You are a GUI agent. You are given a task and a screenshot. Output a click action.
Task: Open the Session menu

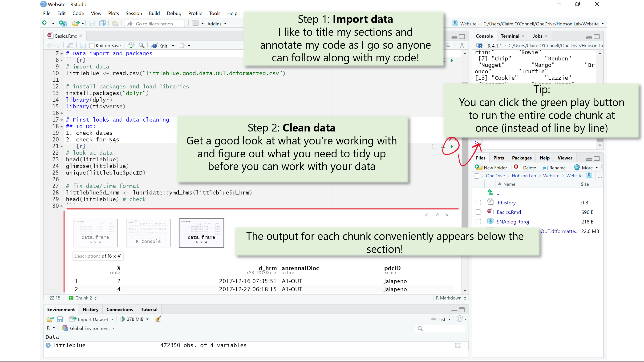[134, 13]
